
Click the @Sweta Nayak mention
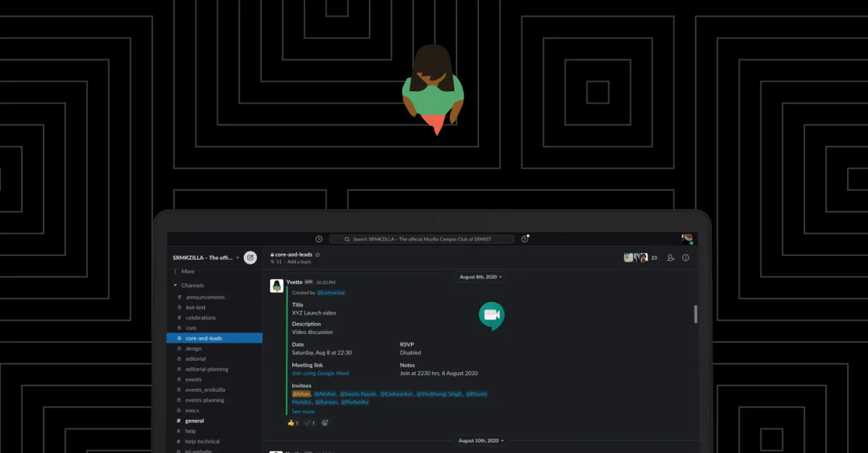click(x=358, y=394)
